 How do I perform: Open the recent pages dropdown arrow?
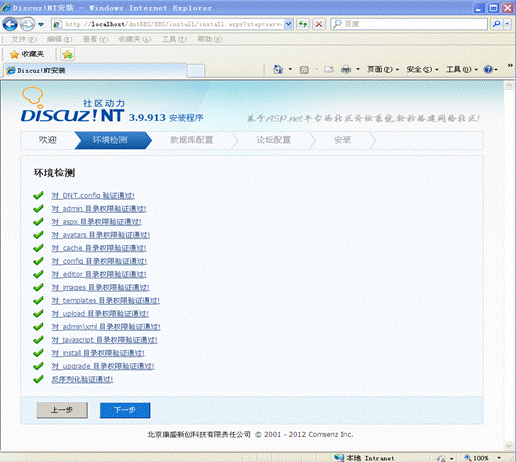pyautogui.click(x=41, y=24)
